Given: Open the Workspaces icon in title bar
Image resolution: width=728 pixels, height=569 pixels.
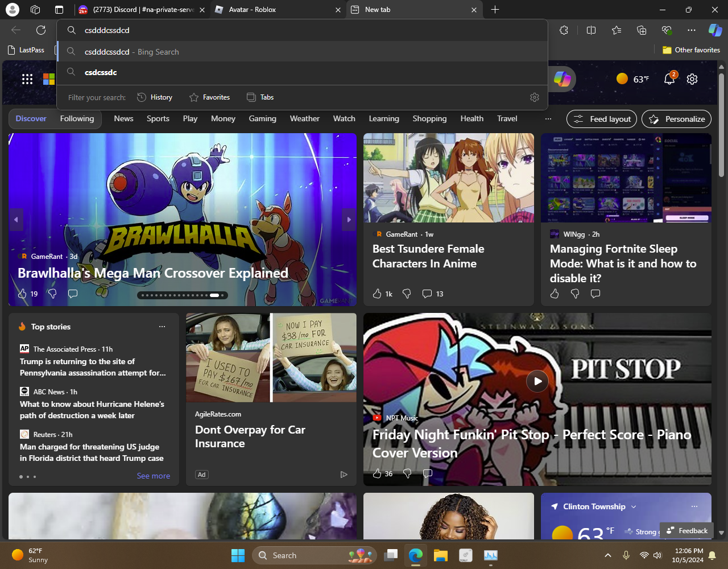Looking at the screenshot, I should coord(35,10).
